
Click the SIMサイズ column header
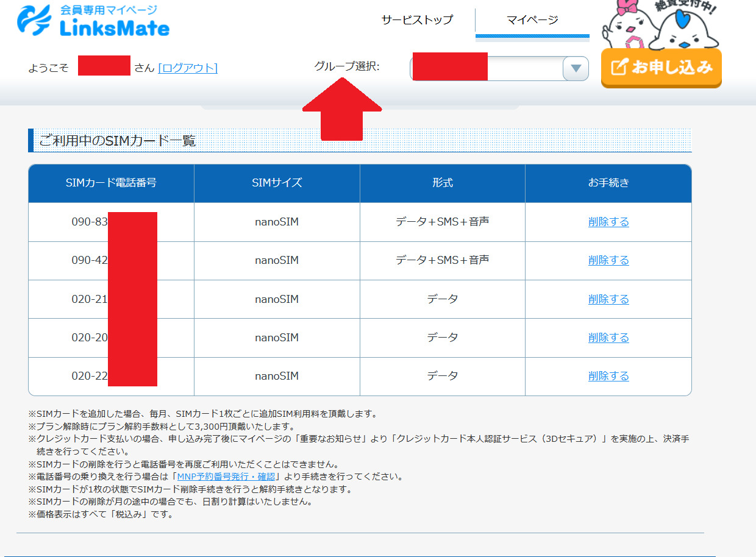click(x=277, y=183)
